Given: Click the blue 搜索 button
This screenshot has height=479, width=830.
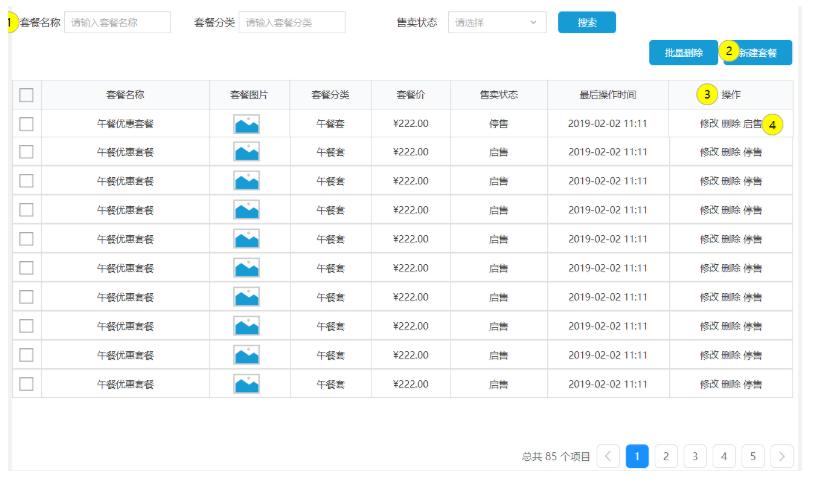Looking at the screenshot, I should click(x=587, y=22).
